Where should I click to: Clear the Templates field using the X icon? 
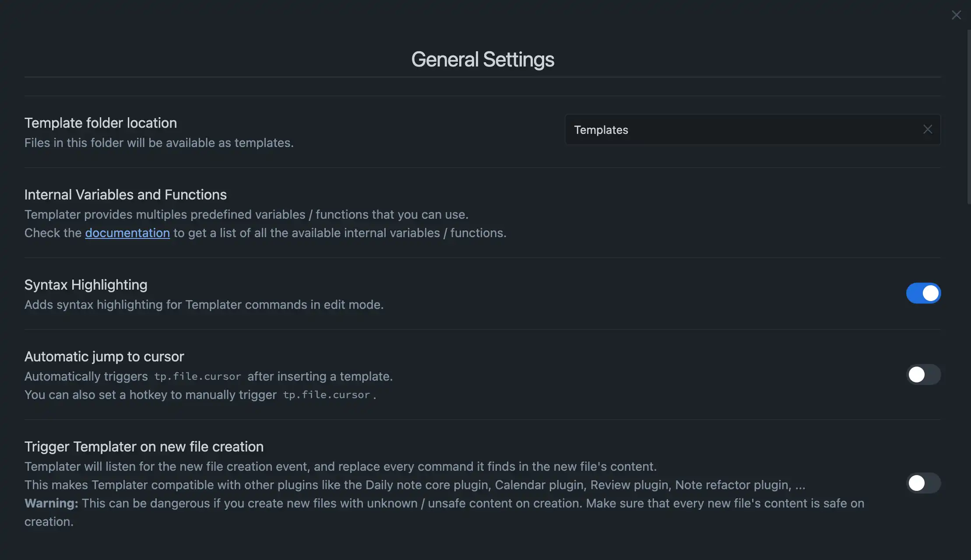click(928, 129)
